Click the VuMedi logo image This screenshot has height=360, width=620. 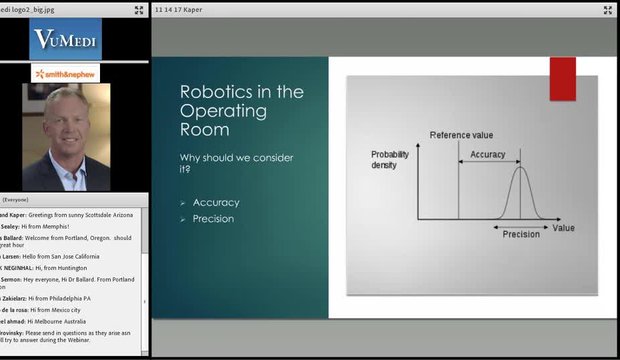click(x=65, y=39)
